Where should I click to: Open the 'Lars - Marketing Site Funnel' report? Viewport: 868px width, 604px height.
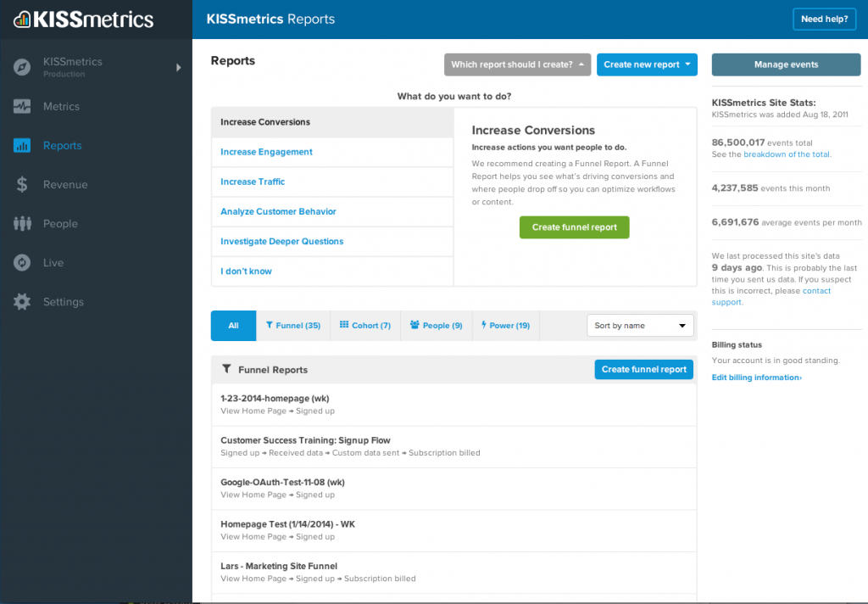pos(278,566)
